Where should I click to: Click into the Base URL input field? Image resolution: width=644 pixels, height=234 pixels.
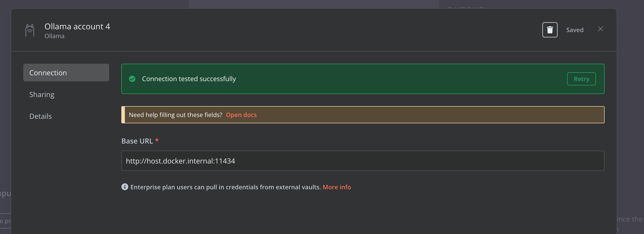363,161
